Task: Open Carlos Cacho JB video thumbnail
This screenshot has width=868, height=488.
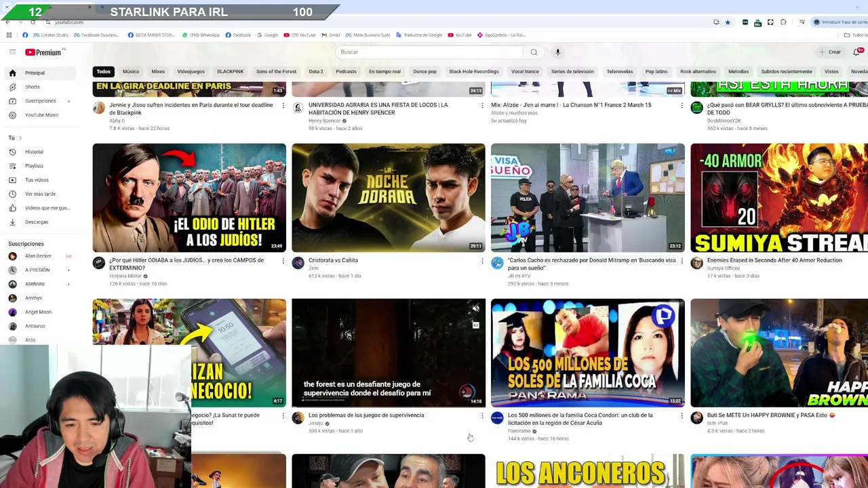Action: 588,197
